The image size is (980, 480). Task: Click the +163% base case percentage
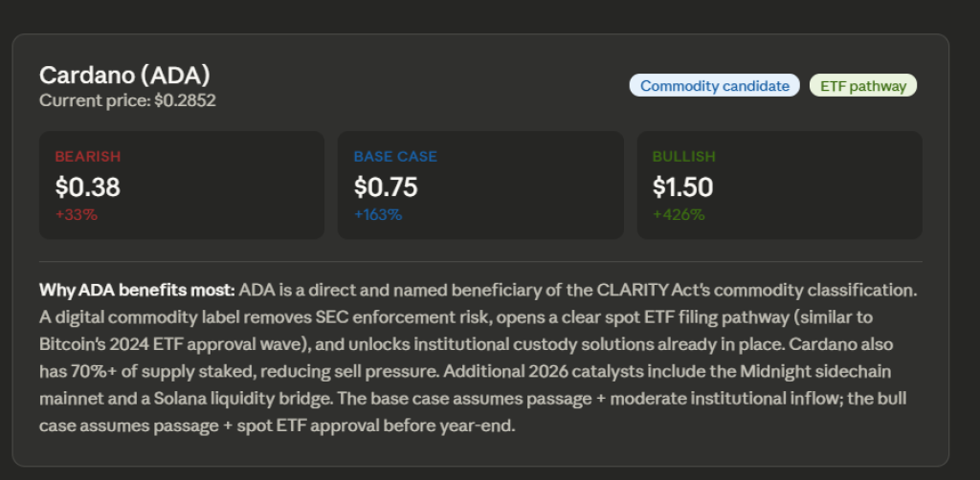[x=378, y=214]
